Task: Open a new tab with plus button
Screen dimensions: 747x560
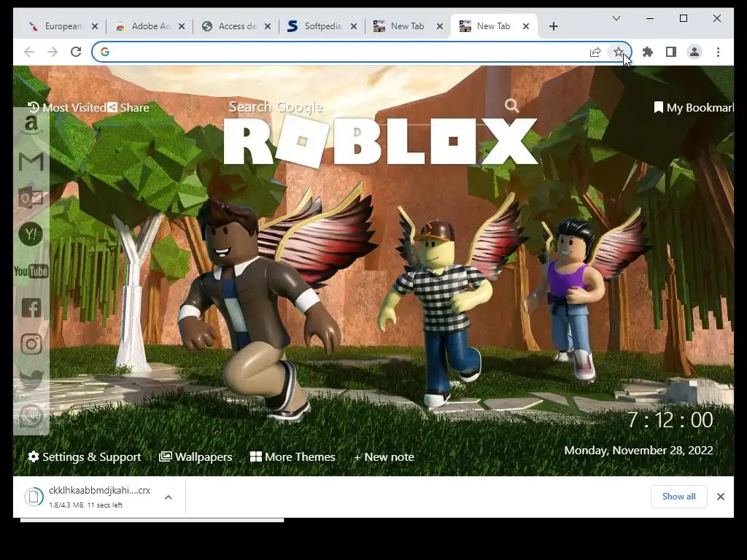Action: pos(553,27)
